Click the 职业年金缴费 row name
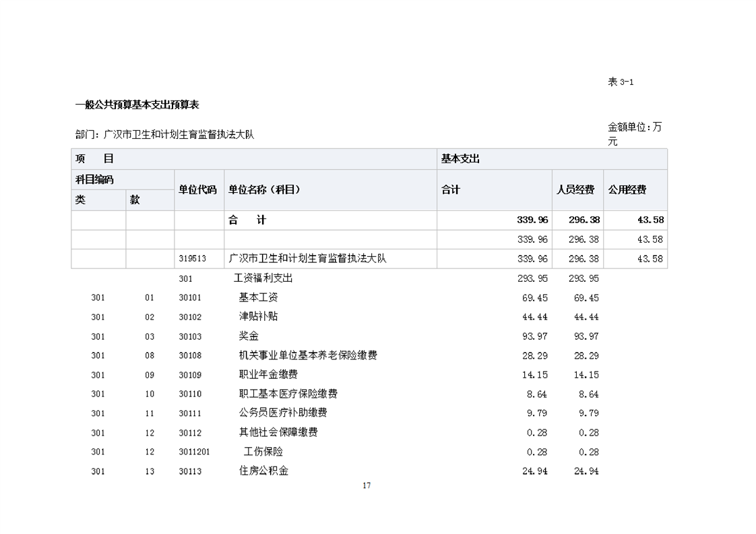Viewport: 756px width, 534px height. tap(268, 374)
